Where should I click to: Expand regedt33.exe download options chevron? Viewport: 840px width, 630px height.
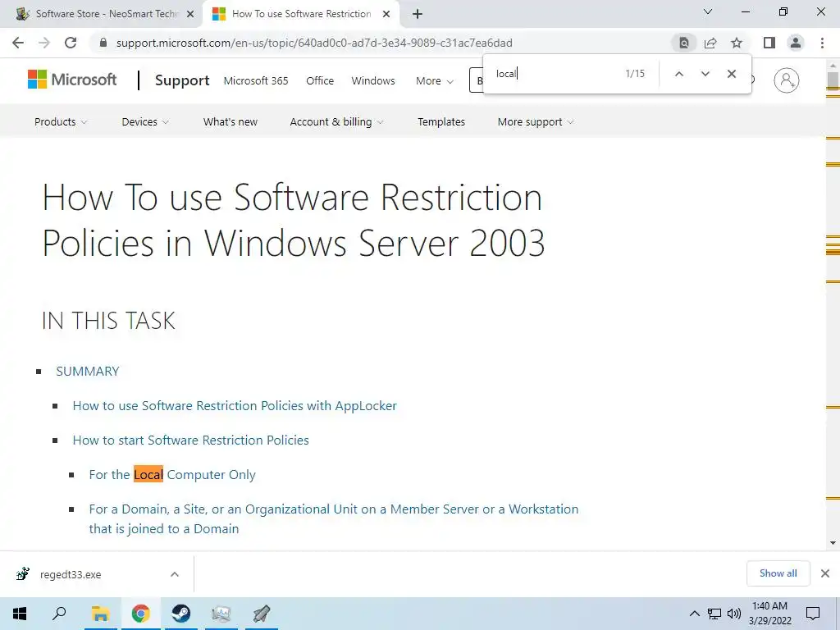[x=175, y=574]
